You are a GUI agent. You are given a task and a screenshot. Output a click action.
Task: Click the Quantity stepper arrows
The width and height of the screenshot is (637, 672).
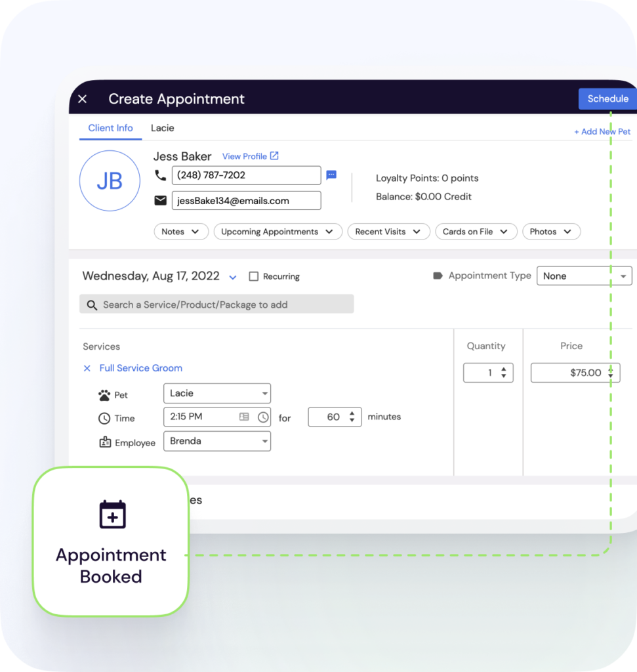click(503, 373)
